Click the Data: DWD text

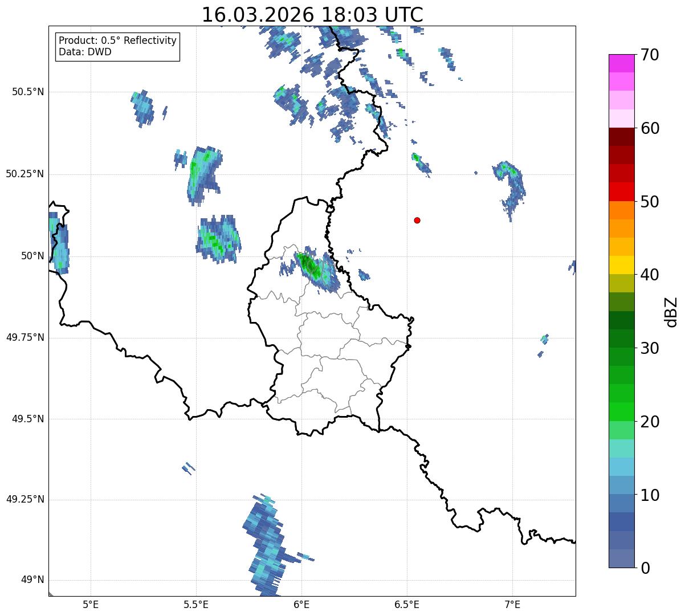[x=85, y=52]
